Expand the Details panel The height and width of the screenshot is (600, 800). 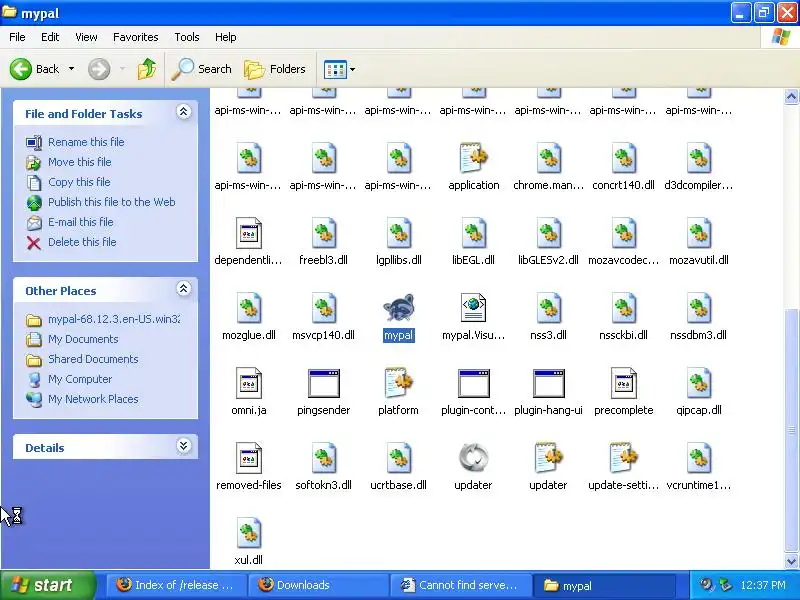point(183,446)
